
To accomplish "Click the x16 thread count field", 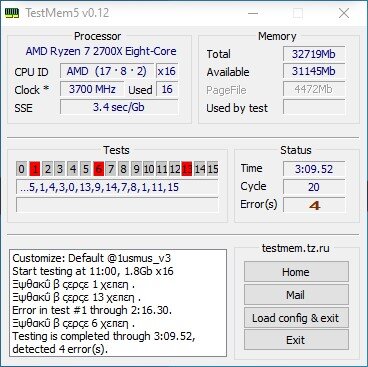I will (x=167, y=71).
